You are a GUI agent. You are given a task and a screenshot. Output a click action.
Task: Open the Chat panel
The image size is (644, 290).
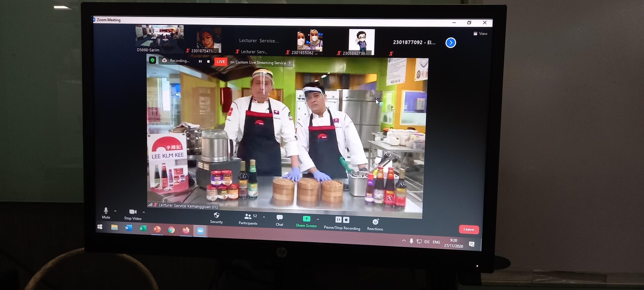(x=279, y=220)
